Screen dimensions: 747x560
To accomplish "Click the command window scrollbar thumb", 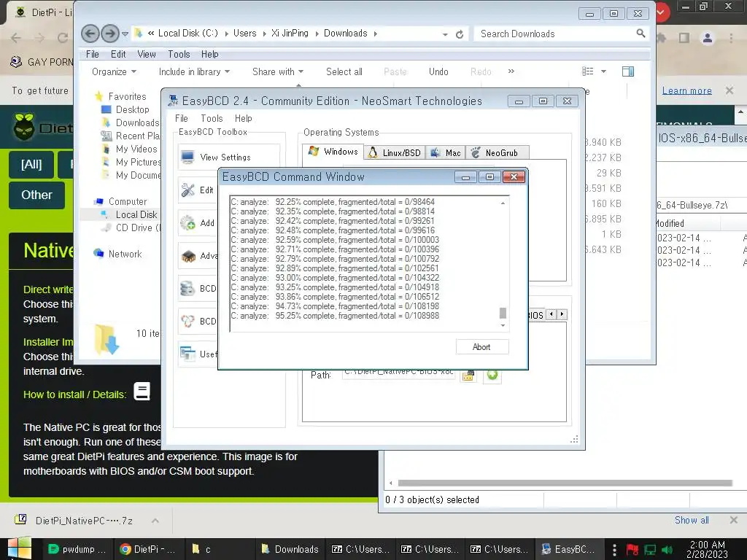I will 503,313.
